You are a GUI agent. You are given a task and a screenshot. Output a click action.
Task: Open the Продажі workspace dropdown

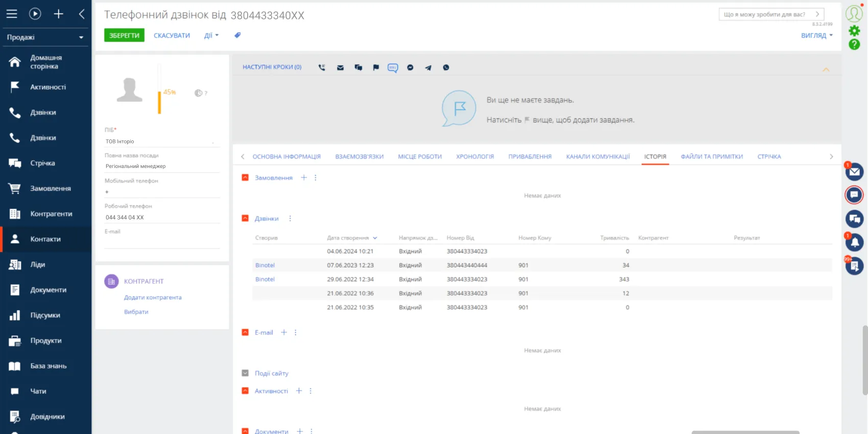click(x=45, y=37)
